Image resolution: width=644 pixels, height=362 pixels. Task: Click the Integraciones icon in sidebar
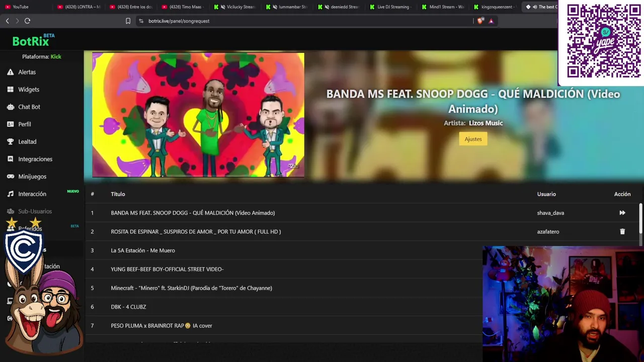10,159
